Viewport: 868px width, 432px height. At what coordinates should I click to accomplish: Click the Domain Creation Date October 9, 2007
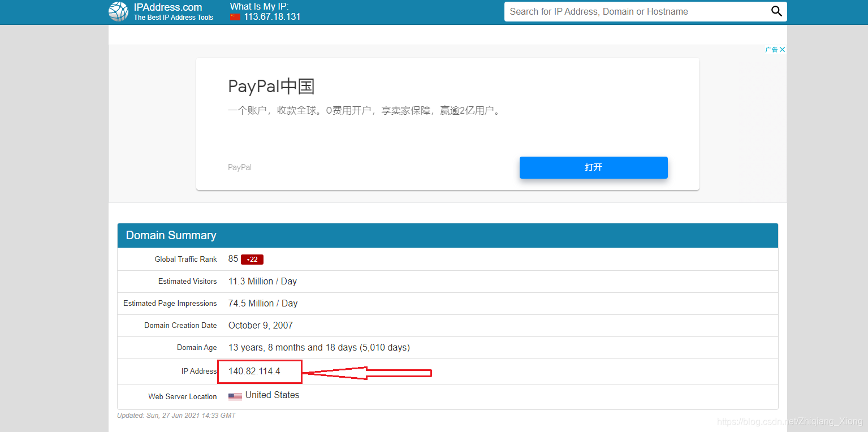(x=260, y=325)
